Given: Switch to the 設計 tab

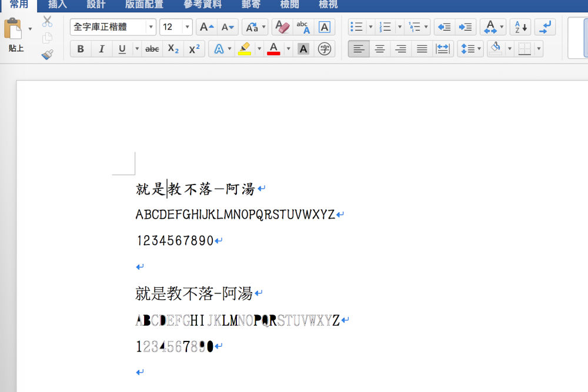Looking at the screenshot, I should tap(96, 5).
